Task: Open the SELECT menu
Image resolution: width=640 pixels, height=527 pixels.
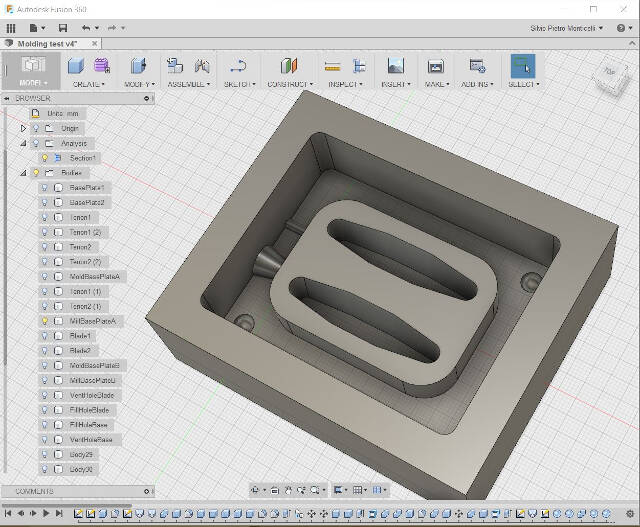Action: 524,84
